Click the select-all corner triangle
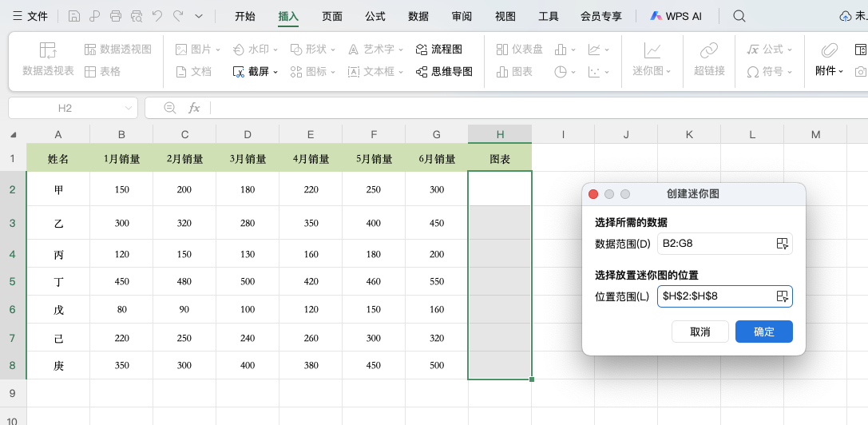 click(14, 134)
